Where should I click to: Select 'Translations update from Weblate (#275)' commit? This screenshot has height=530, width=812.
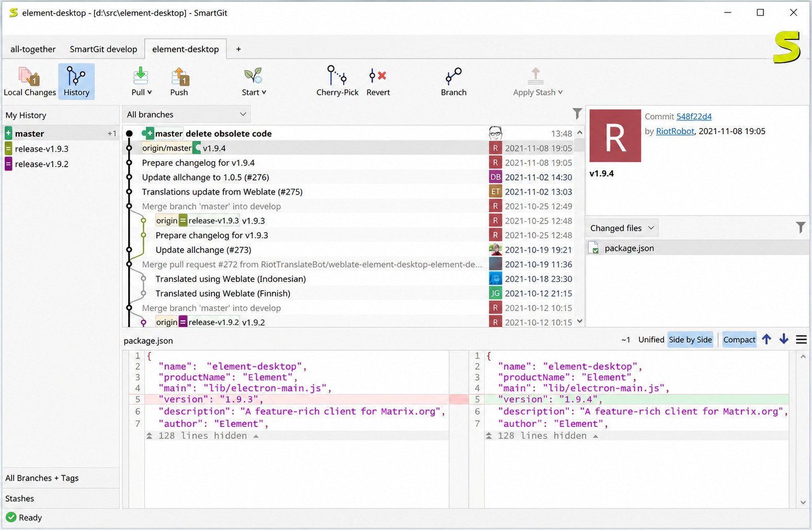pos(349,191)
